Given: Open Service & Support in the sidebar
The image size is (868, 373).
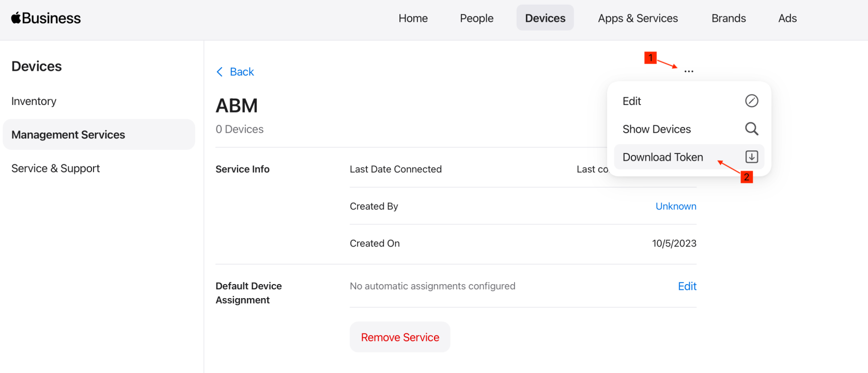Looking at the screenshot, I should tap(56, 168).
